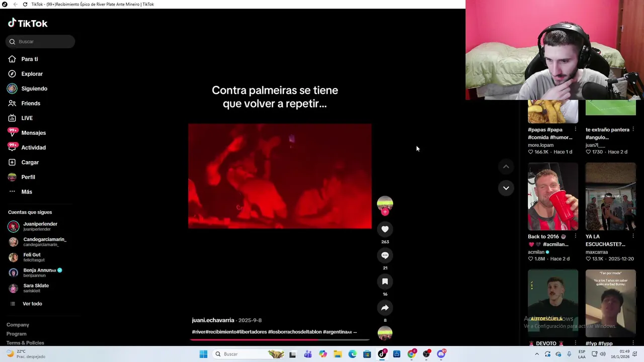Viewport: 644px width, 362px height.
Task: Open options dots on YA LA ESCUCHASTE card
Action: coord(633,237)
